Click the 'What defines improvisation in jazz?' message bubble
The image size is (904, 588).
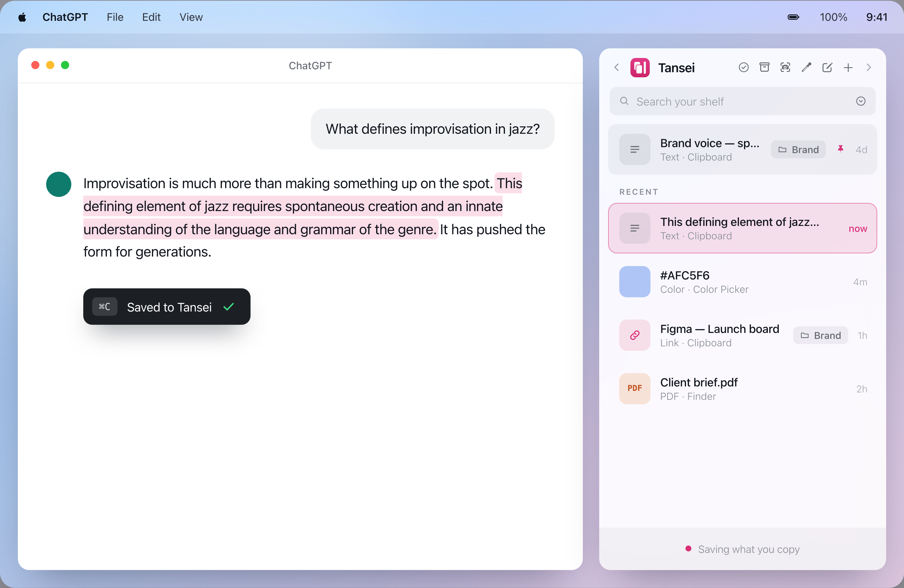click(x=432, y=129)
